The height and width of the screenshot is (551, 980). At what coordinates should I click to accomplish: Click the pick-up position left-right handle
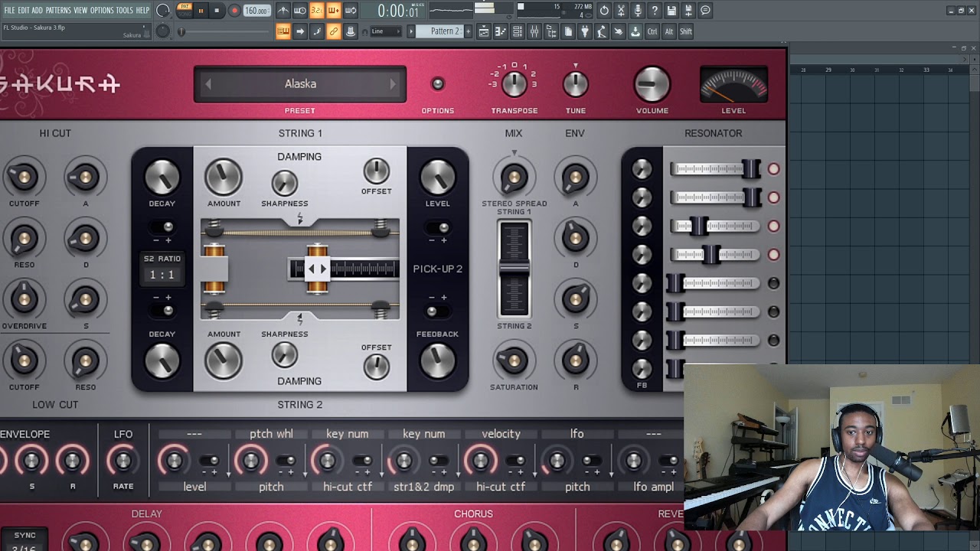coord(317,269)
